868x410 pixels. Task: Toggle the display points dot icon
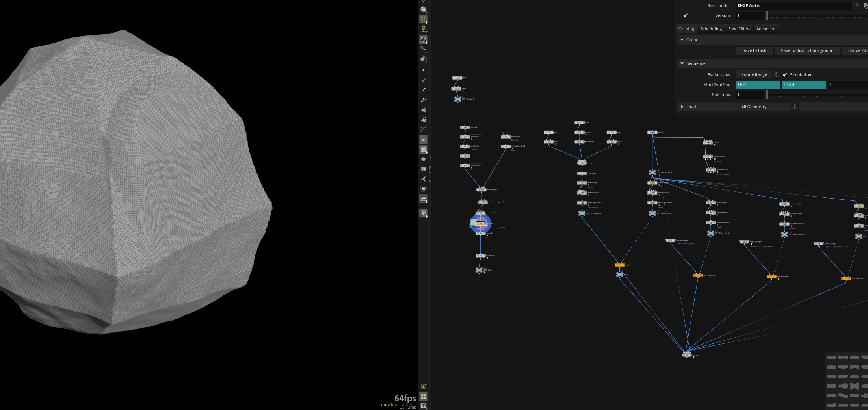(424, 70)
